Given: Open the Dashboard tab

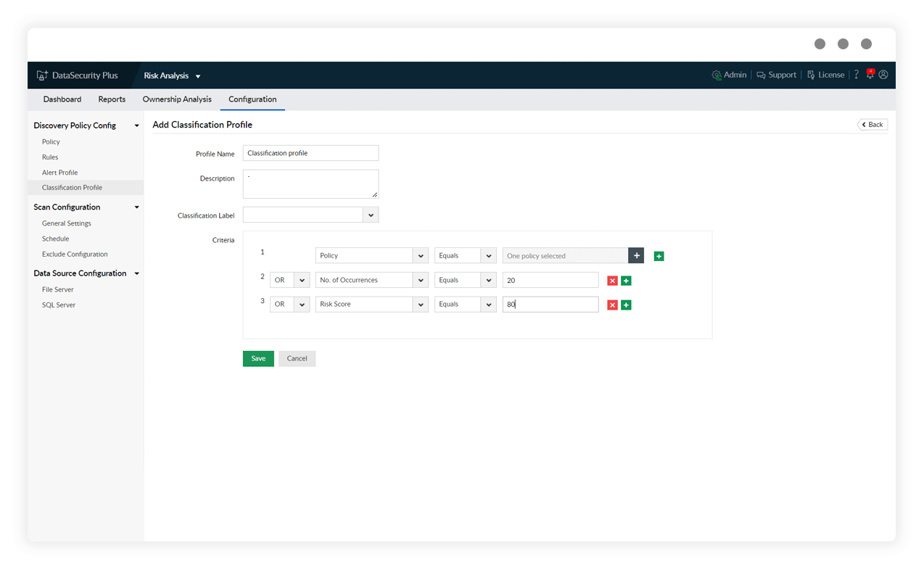Looking at the screenshot, I should [62, 99].
